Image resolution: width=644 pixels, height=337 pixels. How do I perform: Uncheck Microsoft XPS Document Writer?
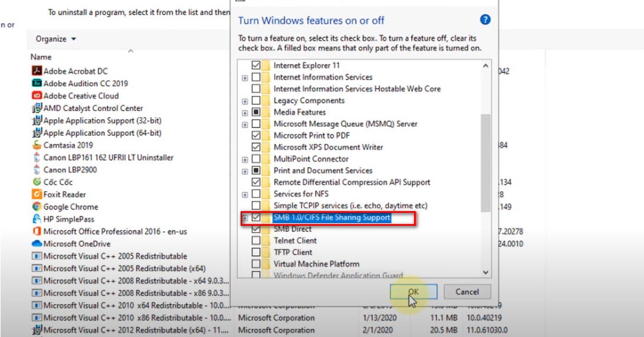click(256, 147)
